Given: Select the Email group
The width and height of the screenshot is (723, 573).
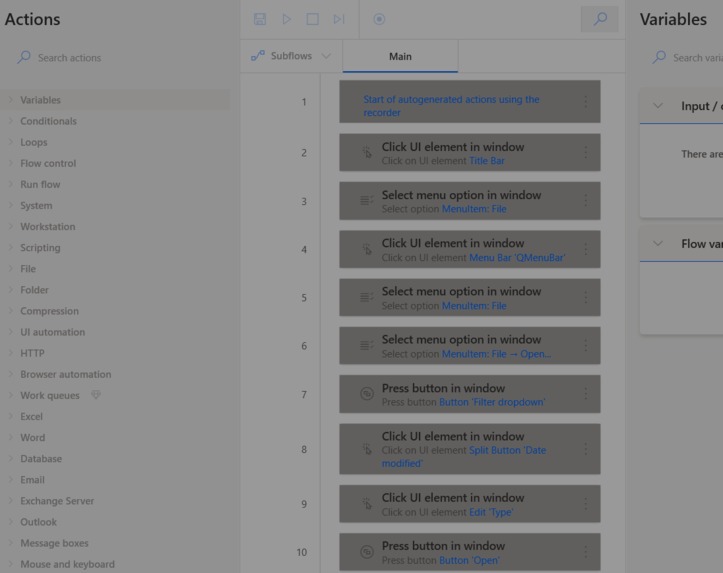Looking at the screenshot, I should (x=32, y=480).
